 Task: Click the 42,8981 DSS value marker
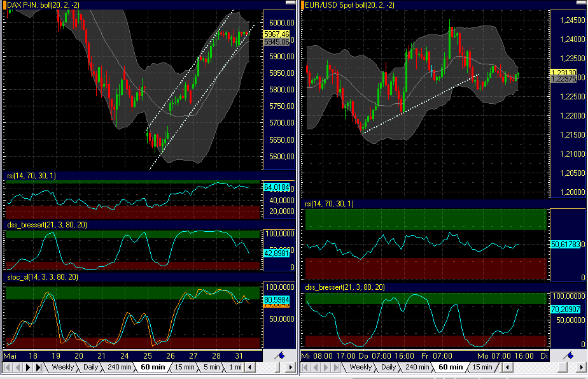tap(277, 254)
